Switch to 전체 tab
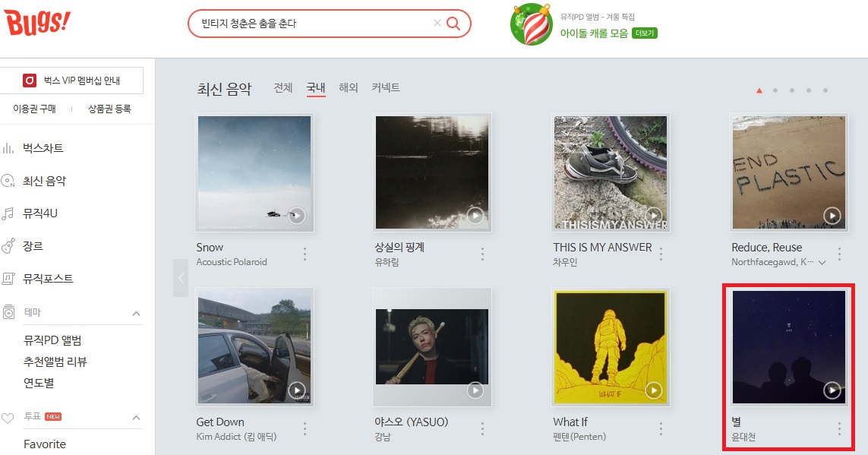 (x=282, y=87)
